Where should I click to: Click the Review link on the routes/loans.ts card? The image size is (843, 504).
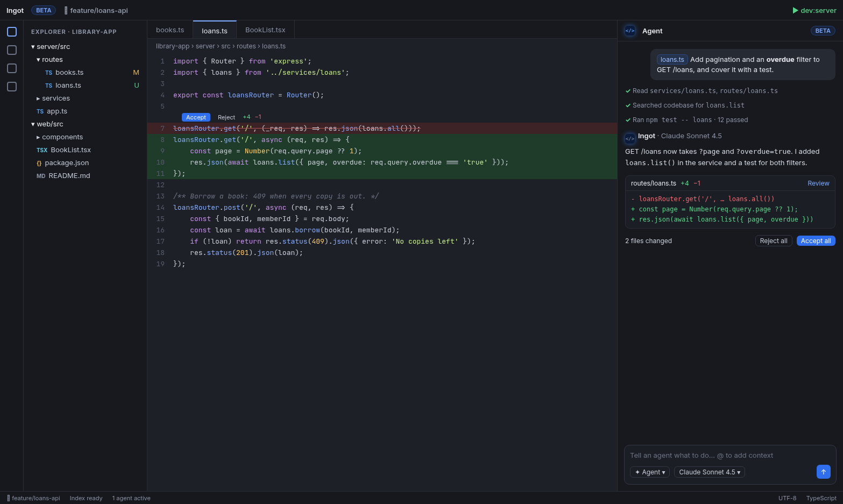(x=818, y=183)
